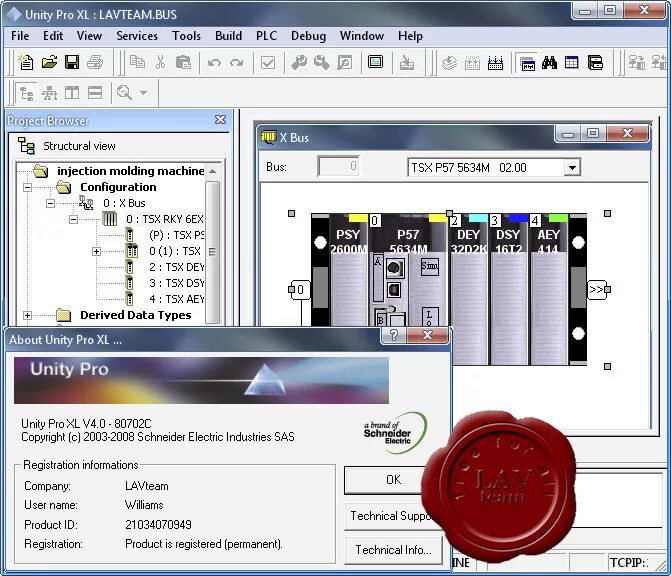Screen dimensions: 671x576
Task: Click the Validate checkmark icon
Action: pos(268,63)
